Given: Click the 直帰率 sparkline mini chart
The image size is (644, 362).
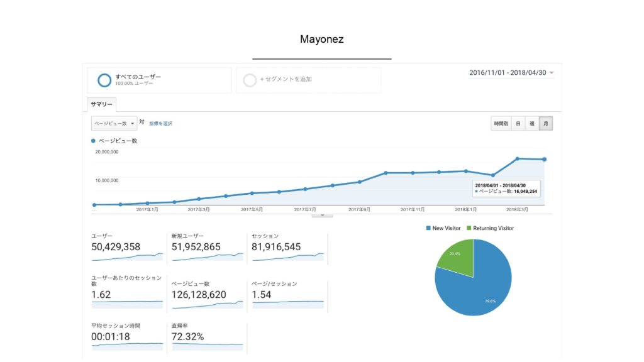Looking at the screenshot, I should click(207, 344).
